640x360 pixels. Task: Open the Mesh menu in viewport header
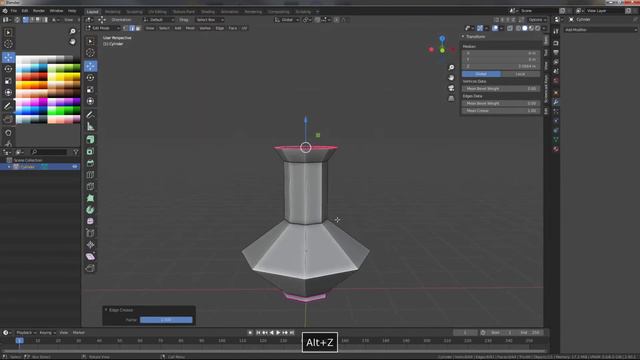coord(190,28)
